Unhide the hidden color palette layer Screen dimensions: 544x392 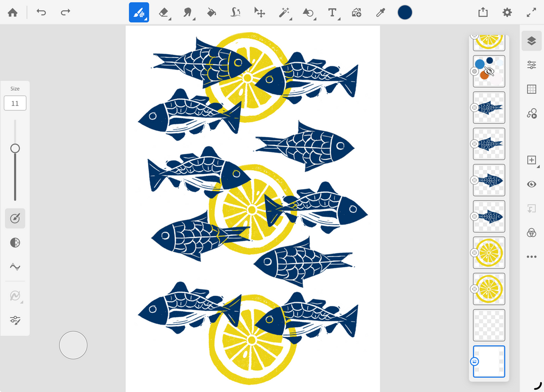coord(489,71)
